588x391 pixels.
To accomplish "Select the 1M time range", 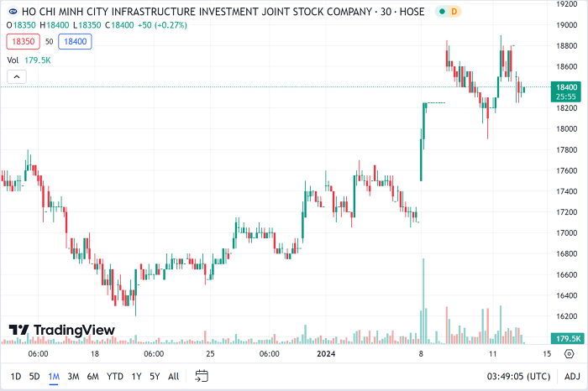I will 54,377.
